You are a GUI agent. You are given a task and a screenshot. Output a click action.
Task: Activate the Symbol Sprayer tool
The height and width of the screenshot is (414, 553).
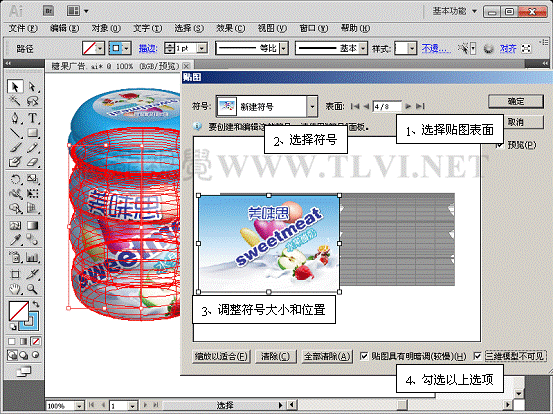tap(15, 257)
